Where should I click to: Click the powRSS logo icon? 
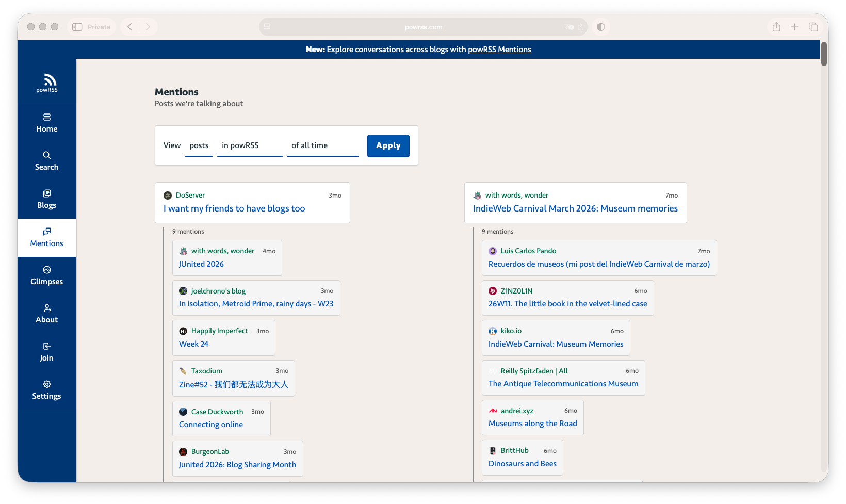tap(50, 79)
